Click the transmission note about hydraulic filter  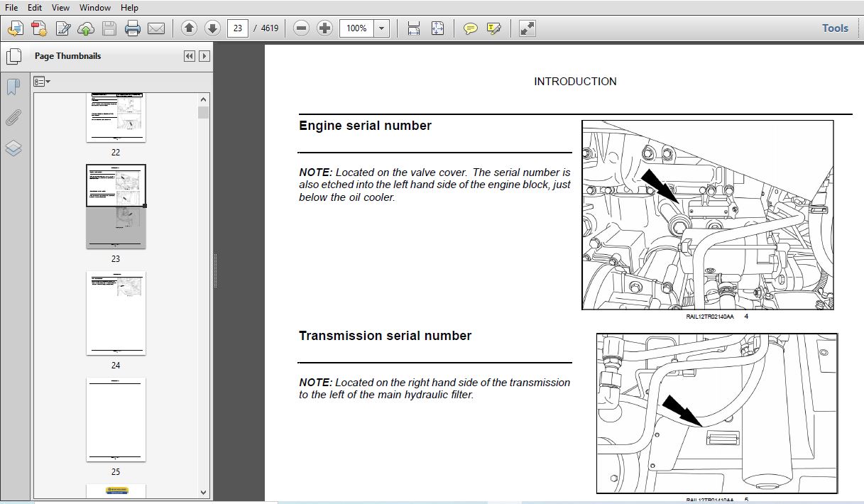pos(434,388)
